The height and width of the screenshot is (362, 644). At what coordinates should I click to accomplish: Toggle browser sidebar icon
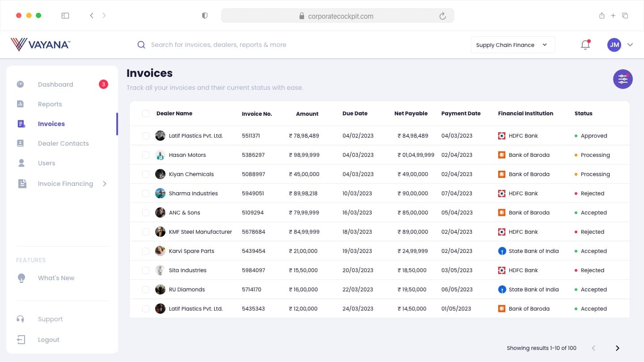tap(65, 16)
